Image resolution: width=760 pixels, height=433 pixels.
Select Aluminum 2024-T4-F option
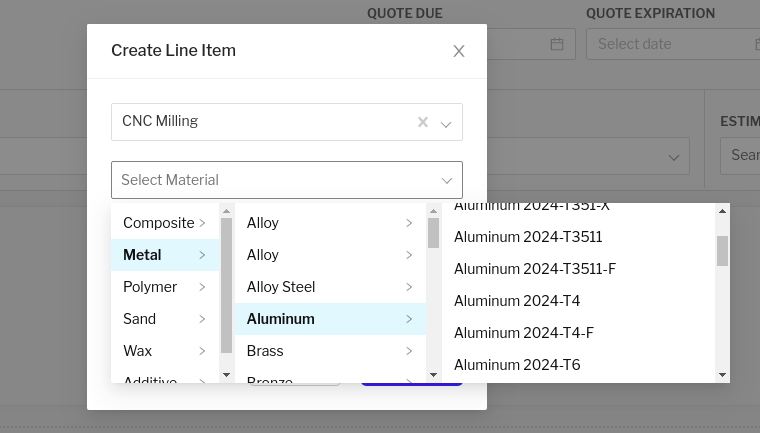[x=524, y=333]
